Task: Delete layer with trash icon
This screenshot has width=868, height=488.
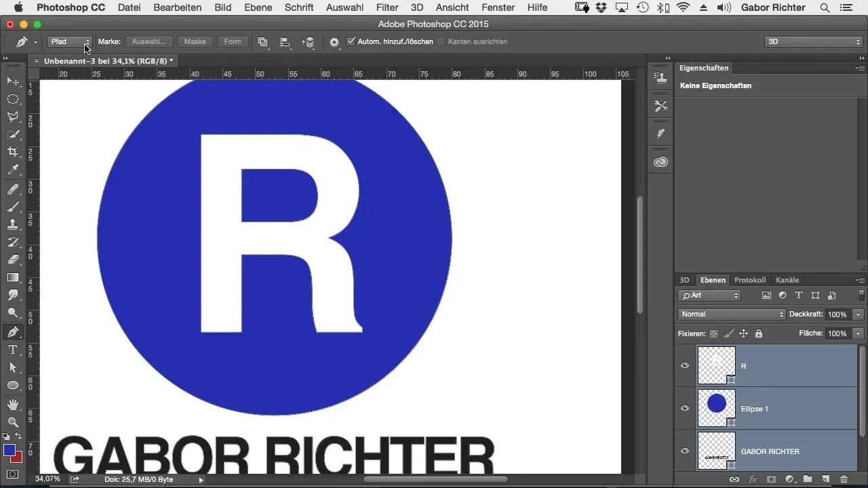Action: point(844,479)
